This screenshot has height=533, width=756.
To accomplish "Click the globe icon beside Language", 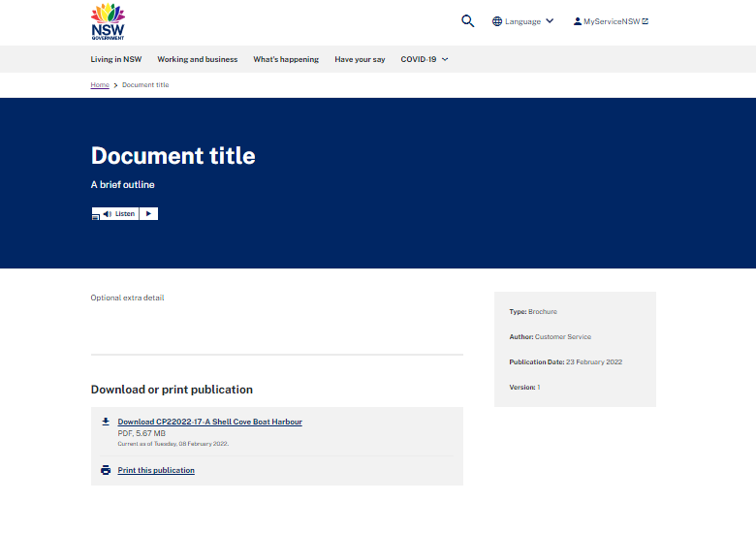I will 497,21.
